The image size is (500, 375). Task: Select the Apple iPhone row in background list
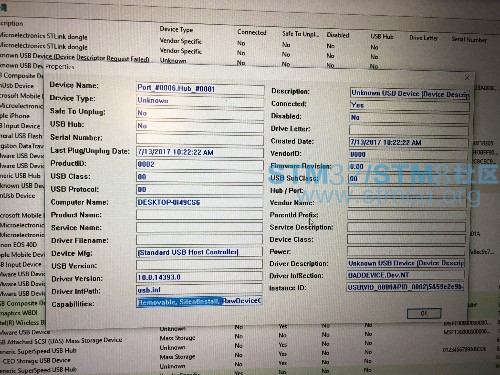15,116
